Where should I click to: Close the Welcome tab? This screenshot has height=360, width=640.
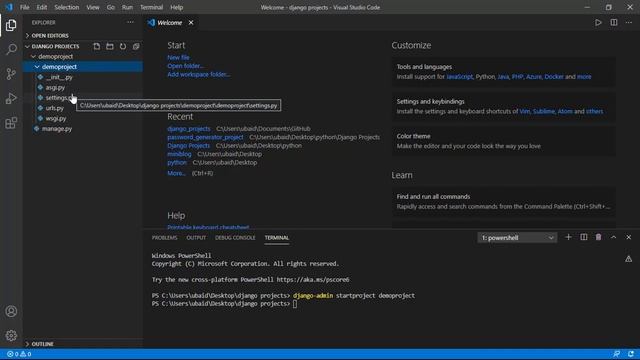(191, 22)
